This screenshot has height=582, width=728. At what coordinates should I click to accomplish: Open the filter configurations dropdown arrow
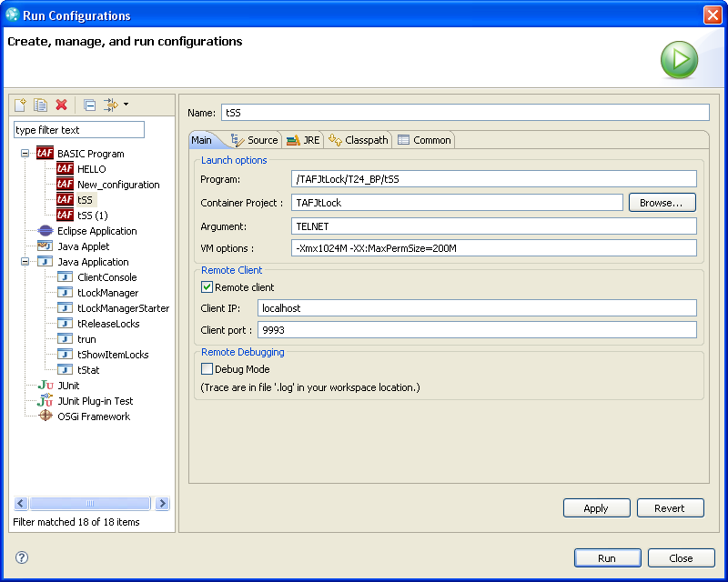[126, 105]
